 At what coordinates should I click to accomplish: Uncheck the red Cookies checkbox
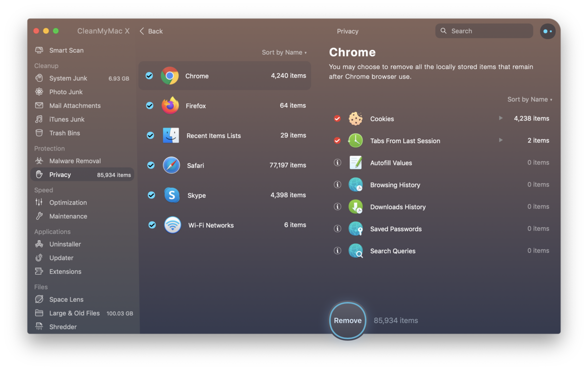[x=338, y=118]
